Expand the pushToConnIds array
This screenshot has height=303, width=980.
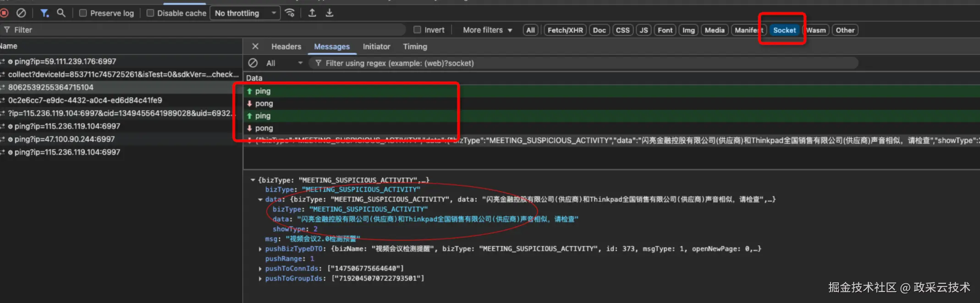pyautogui.click(x=260, y=269)
